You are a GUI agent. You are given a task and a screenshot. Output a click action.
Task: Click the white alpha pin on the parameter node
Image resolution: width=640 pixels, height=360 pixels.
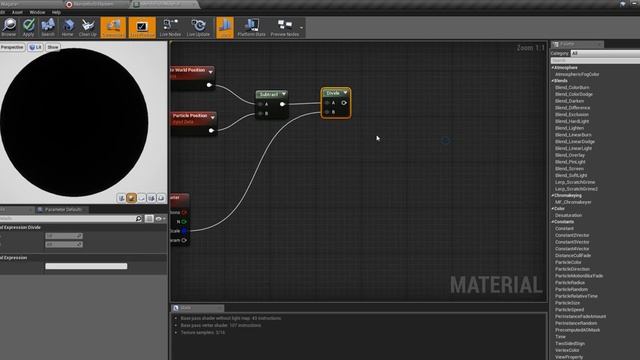coord(184,240)
